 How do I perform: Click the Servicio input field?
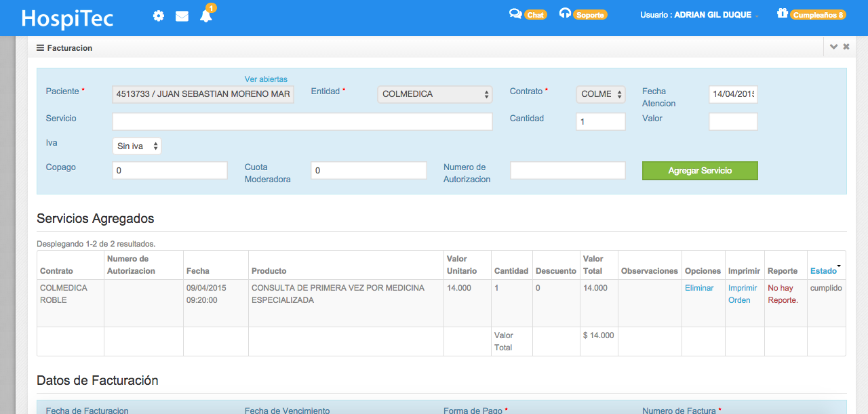302,121
